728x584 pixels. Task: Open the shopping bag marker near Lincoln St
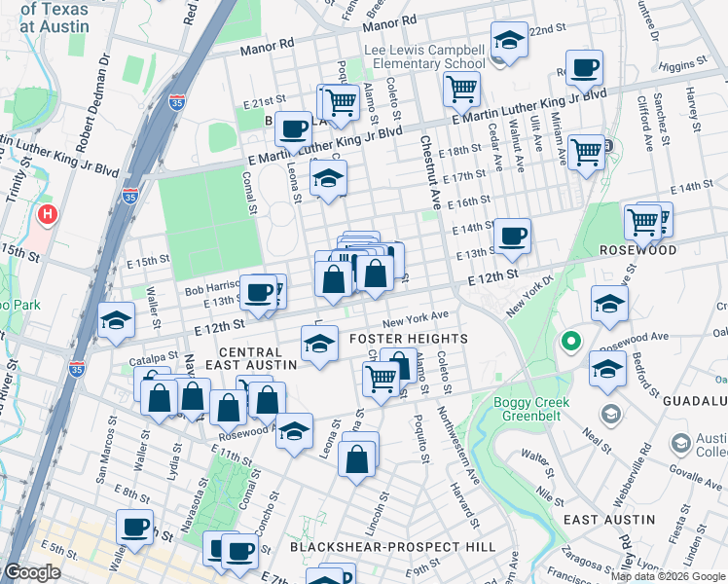[x=356, y=460]
